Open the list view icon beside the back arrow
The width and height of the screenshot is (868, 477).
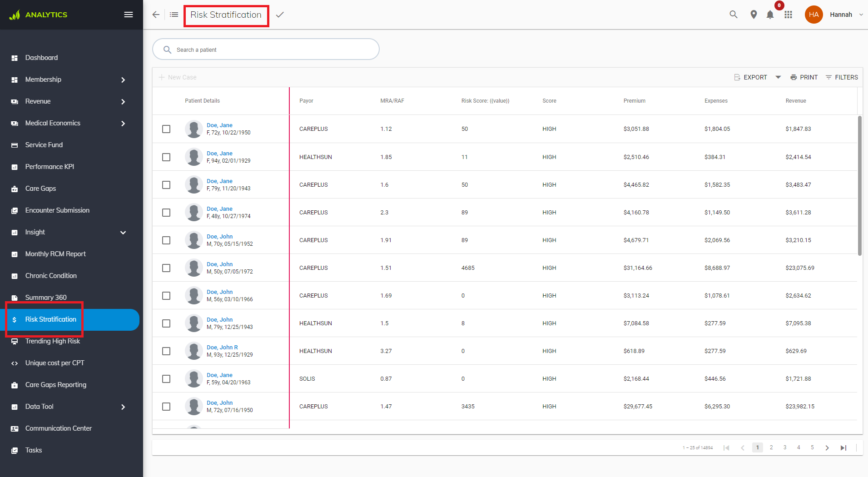tap(174, 15)
